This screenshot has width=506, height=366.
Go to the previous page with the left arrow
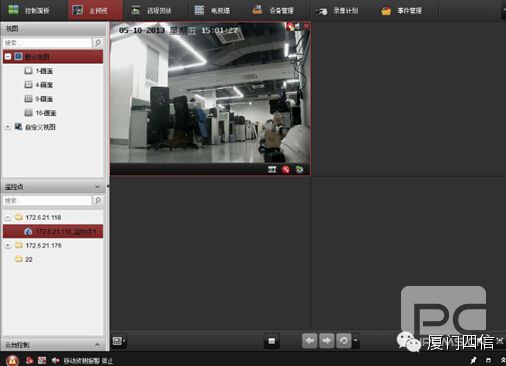coord(310,341)
